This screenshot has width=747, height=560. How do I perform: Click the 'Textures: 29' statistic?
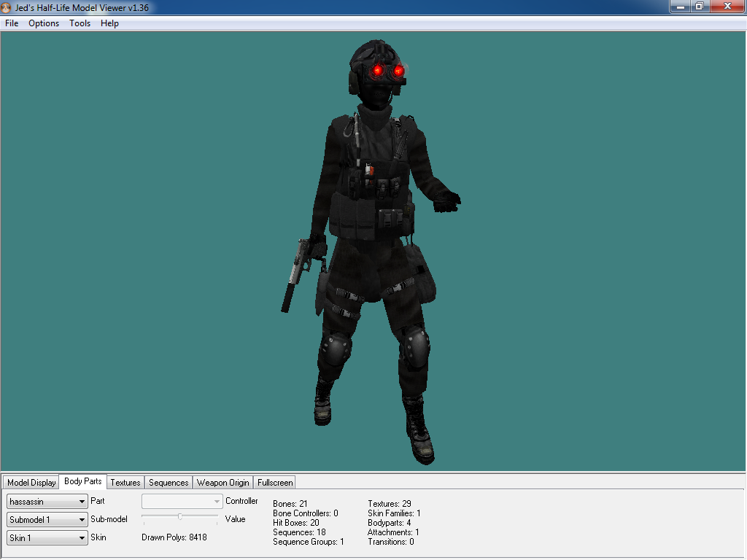(390, 504)
